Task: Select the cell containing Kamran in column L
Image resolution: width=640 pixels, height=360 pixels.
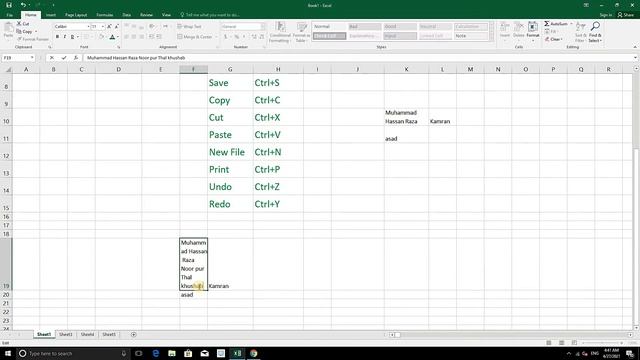Action: click(442, 117)
